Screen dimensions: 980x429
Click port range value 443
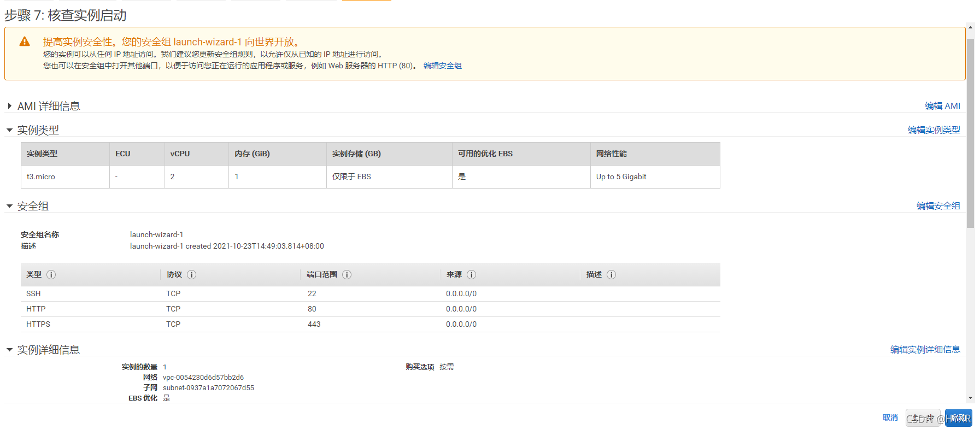click(x=314, y=324)
